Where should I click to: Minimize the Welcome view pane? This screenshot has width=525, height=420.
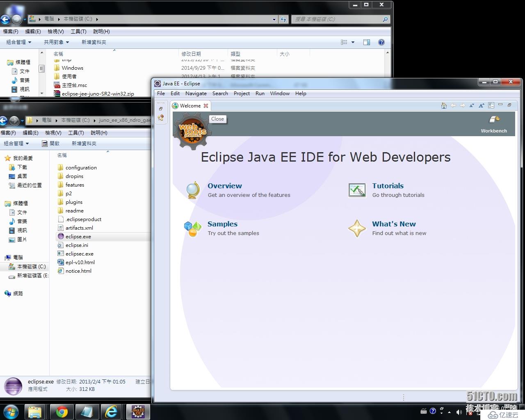500,105
